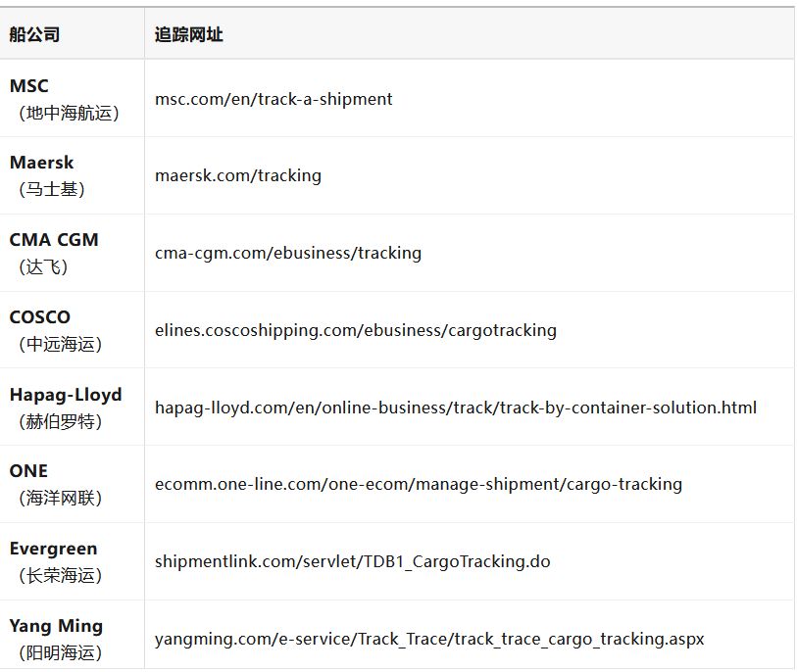Image resolution: width=797 pixels, height=672 pixels.
Task: Click the 船公司 column header
Action: 35,35
